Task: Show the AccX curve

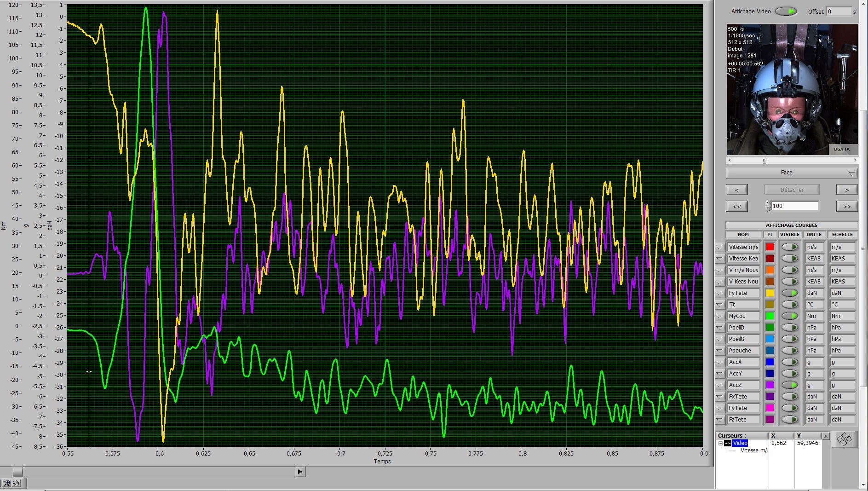Action: tap(790, 362)
